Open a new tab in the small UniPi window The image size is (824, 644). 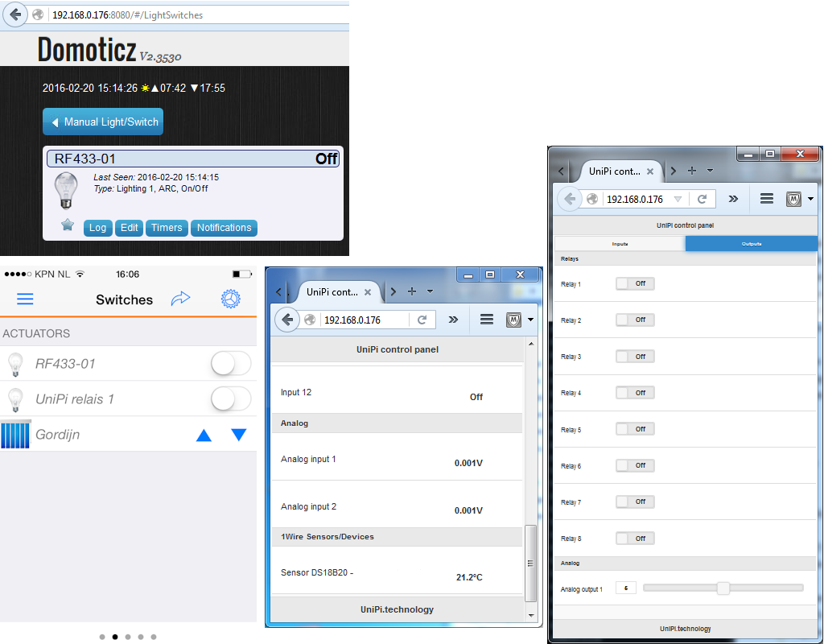(412, 291)
